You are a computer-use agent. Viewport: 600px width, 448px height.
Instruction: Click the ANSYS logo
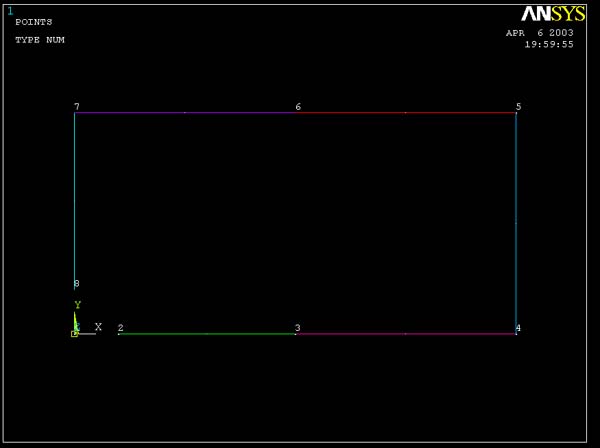coord(553,14)
